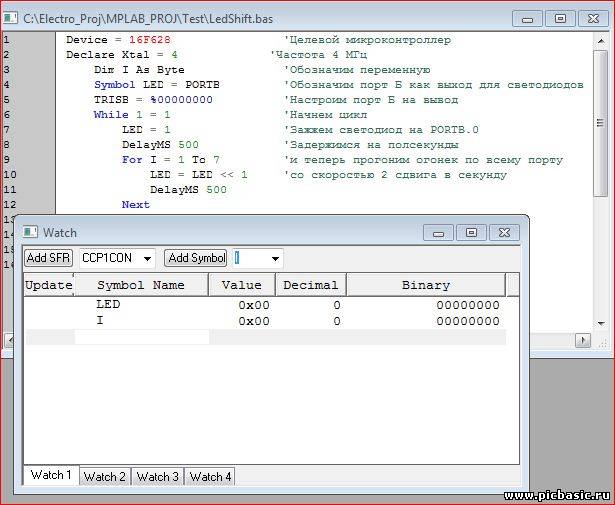Click the Device = 16F628 code line
This screenshot has height=505, width=615.
118,40
